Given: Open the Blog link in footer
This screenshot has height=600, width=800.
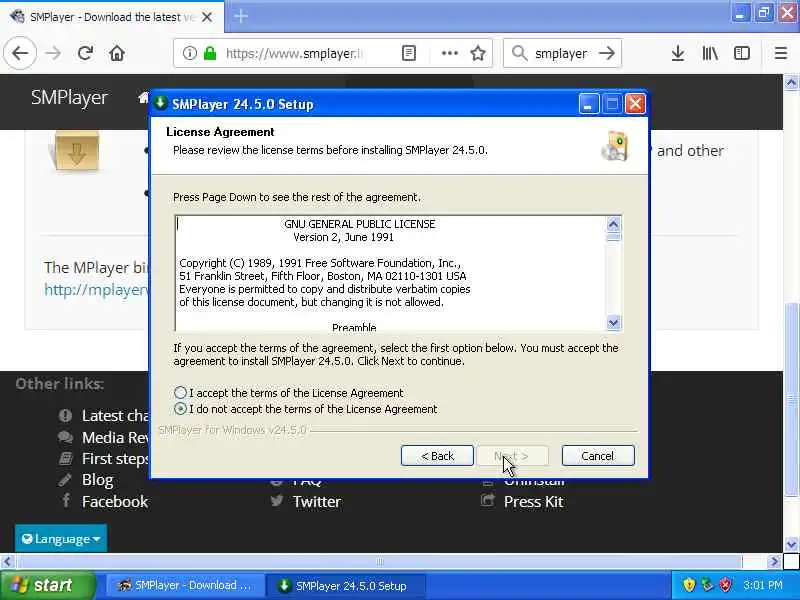Looking at the screenshot, I should tap(97, 480).
